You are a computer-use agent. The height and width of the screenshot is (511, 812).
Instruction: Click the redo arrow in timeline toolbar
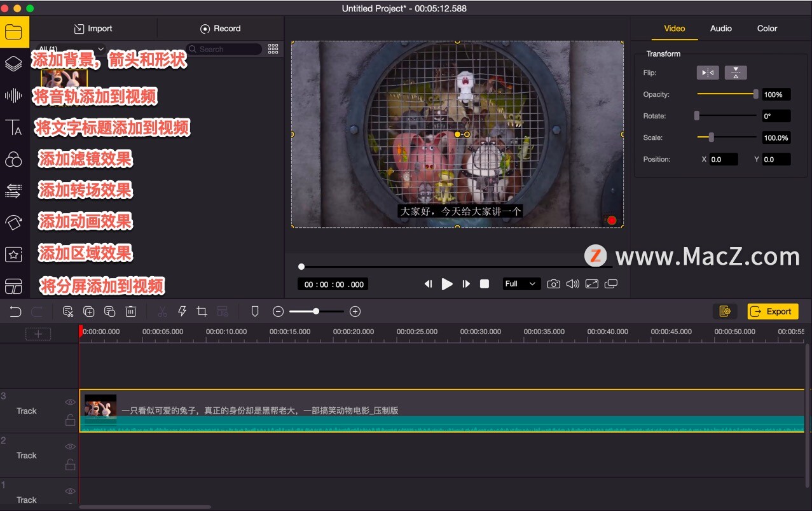(x=37, y=311)
